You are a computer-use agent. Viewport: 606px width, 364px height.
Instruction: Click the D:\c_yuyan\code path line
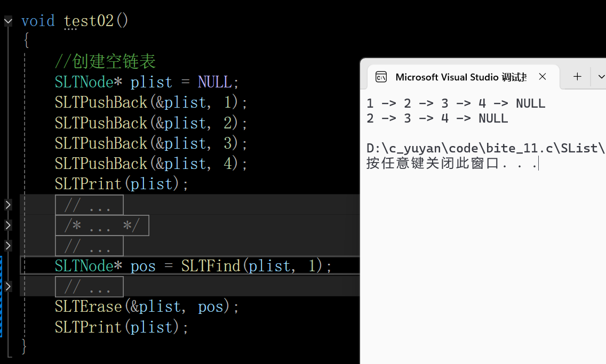click(486, 148)
